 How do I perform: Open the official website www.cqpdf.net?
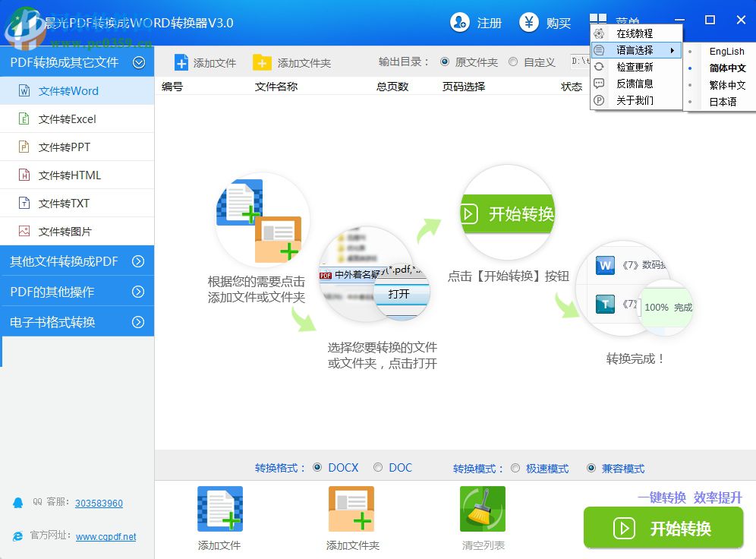tap(106, 537)
